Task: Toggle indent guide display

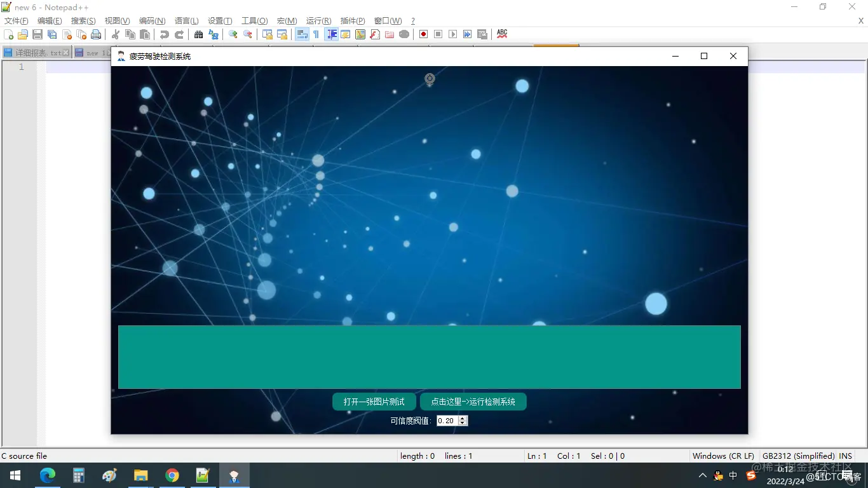Action: 331,34
